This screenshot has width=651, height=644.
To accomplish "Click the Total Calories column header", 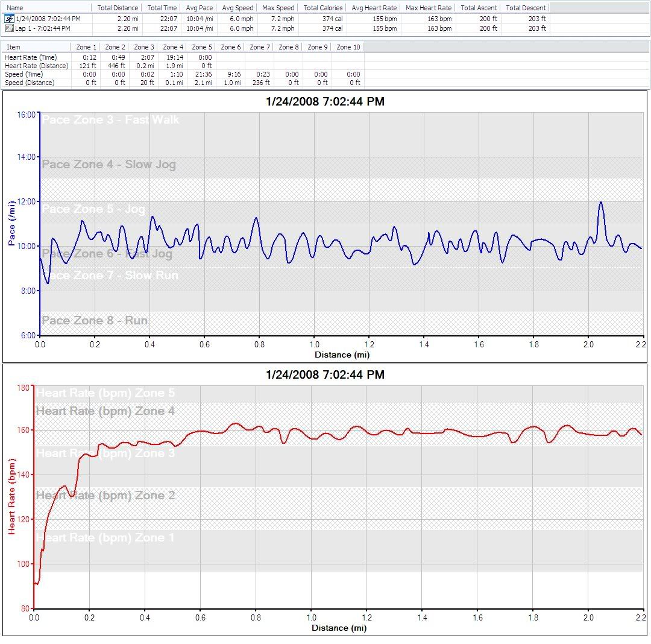I will point(322,8).
